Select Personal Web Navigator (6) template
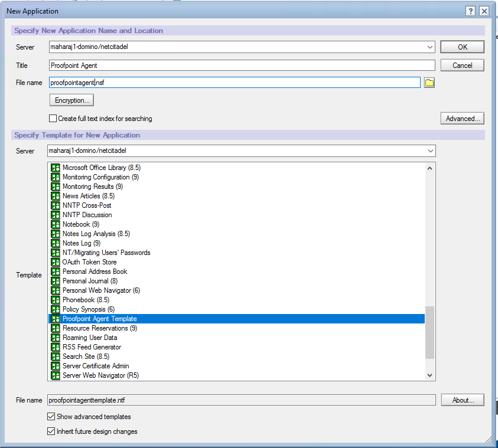This screenshot has width=498, height=448. pyautogui.click(x=236, y=290)
